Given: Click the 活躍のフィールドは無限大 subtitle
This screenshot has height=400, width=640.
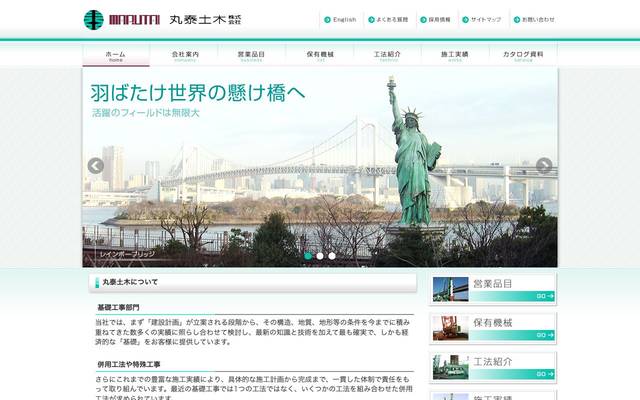Looking at the screenshot, I should point(146,113).
